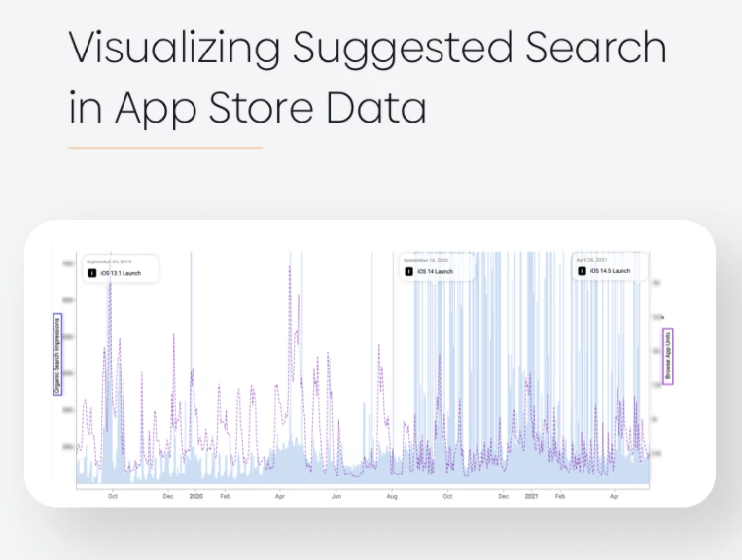Click the Aug tick on the x-axis
Viewport: 742px width, 560px height.
[x=392, y=496]
